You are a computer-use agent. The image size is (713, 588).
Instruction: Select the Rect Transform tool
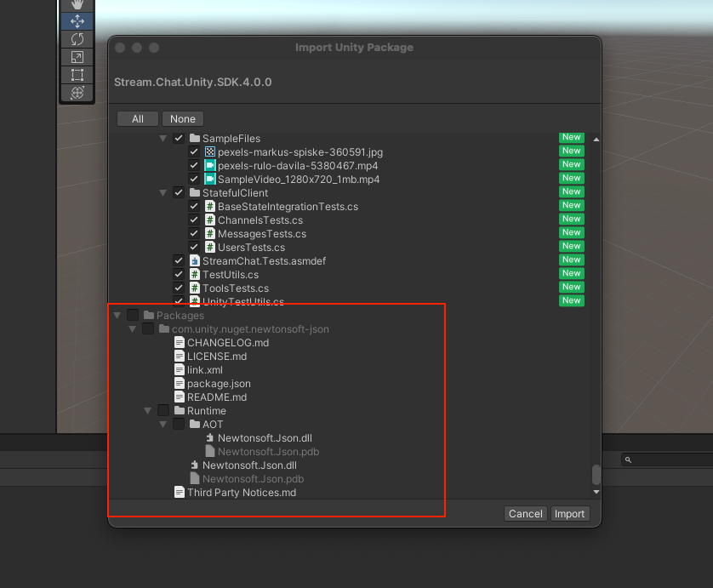77,75
